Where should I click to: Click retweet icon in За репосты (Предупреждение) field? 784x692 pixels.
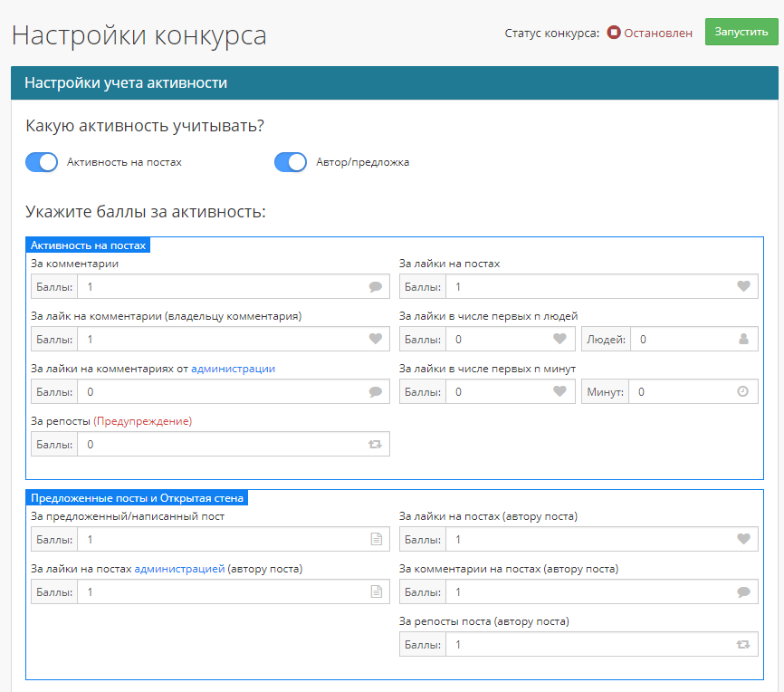click(x=375, y=445)
